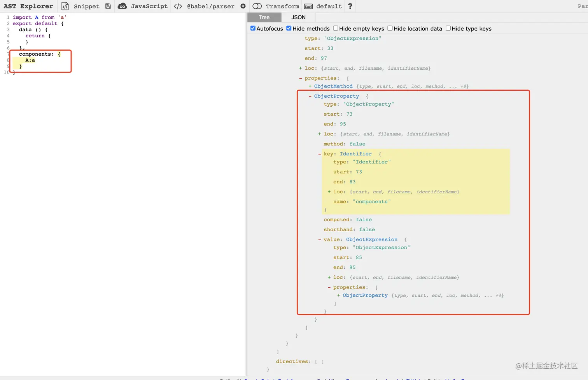Tick the Hide type keys checkbox

coord(448,28)
